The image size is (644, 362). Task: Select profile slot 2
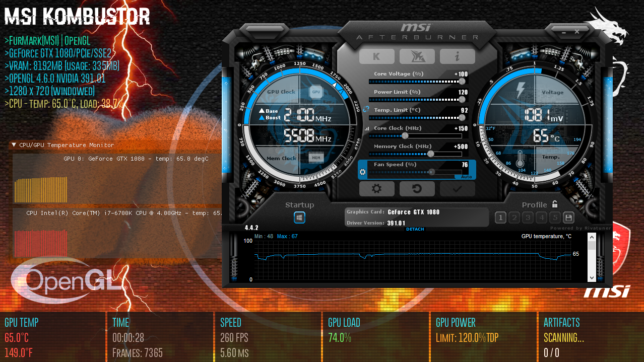coord(514,218)
